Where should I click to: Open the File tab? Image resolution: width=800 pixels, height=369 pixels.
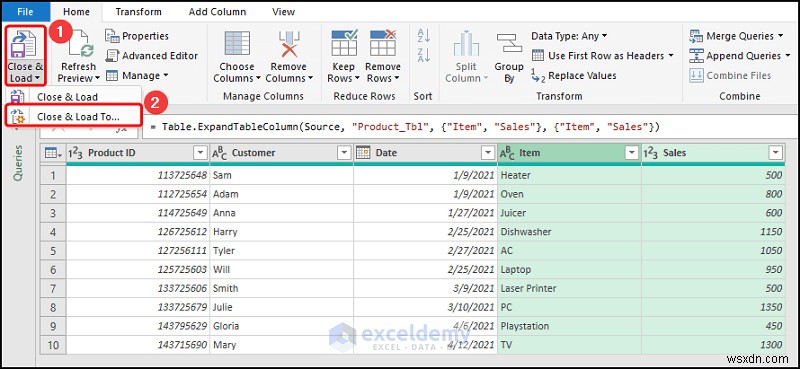point(26,11)
